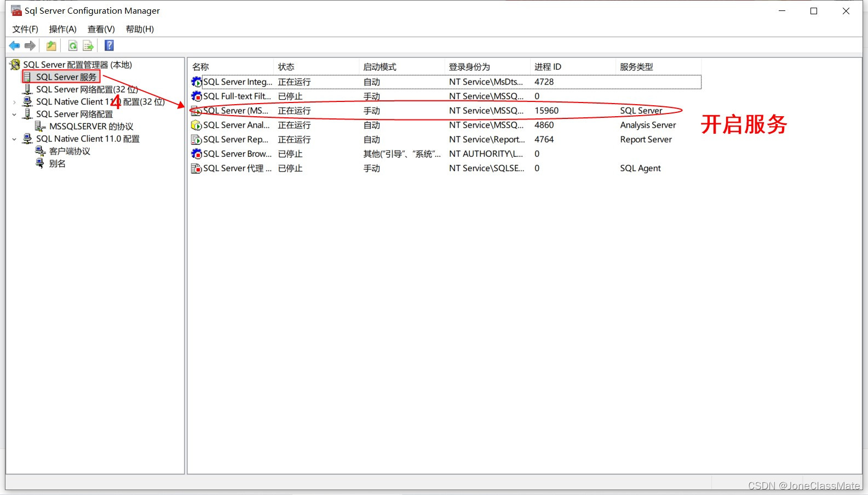868x495 pixels.
Task: Select the SQL Server 网络配置 tree item
Action: click(74, 114)
